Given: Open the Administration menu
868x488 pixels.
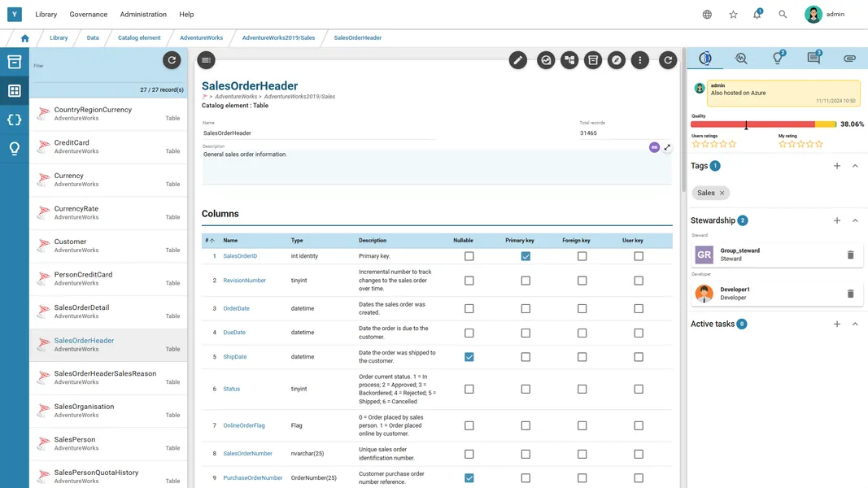Looking at the screenshot, I should coord(143,15).
